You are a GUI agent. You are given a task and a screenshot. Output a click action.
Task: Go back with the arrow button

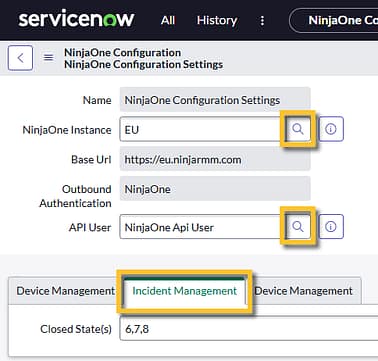[20, 58]
